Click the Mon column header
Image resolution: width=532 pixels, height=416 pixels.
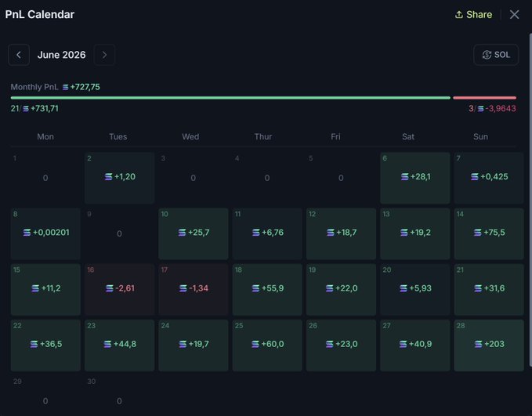[x=45, y=137]
